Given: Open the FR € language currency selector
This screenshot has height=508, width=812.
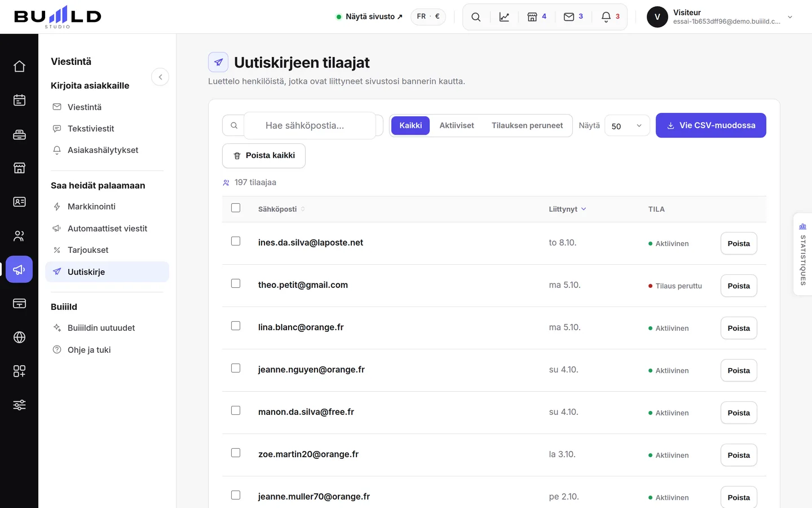Looking at the screenshot, I should (428, 16).
